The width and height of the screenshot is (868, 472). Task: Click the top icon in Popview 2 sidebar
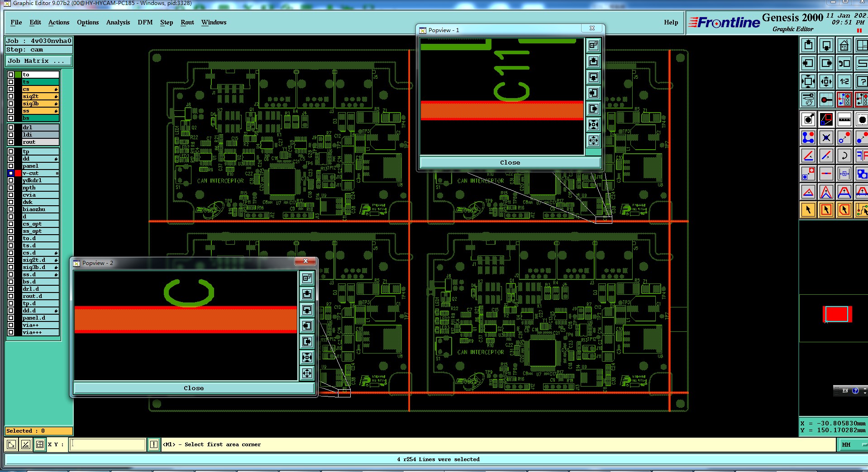[307, 278]
